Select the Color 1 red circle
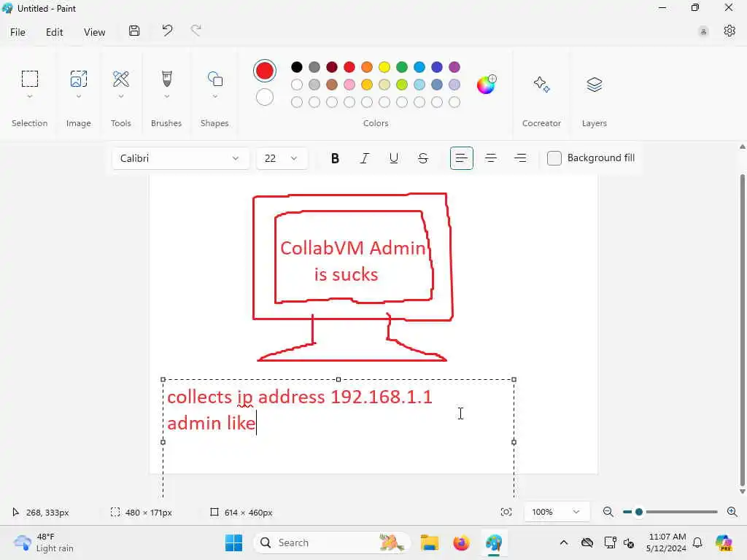 tap(264, 71)
